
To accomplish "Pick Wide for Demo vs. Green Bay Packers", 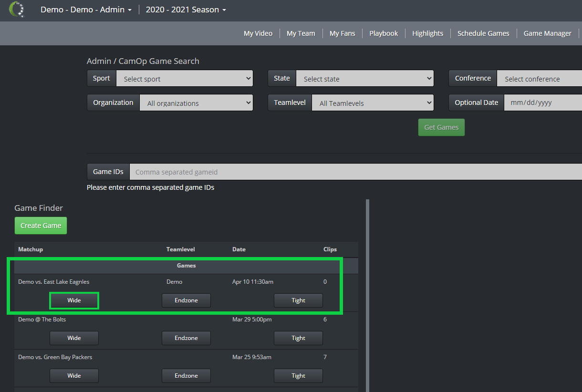I will (74, 376).
